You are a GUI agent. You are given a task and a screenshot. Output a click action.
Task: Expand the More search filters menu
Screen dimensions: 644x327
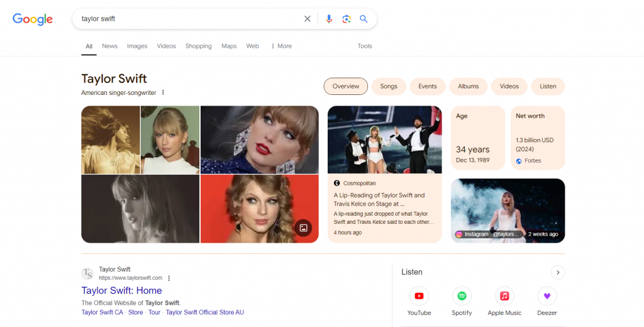(x=281, y=46)
